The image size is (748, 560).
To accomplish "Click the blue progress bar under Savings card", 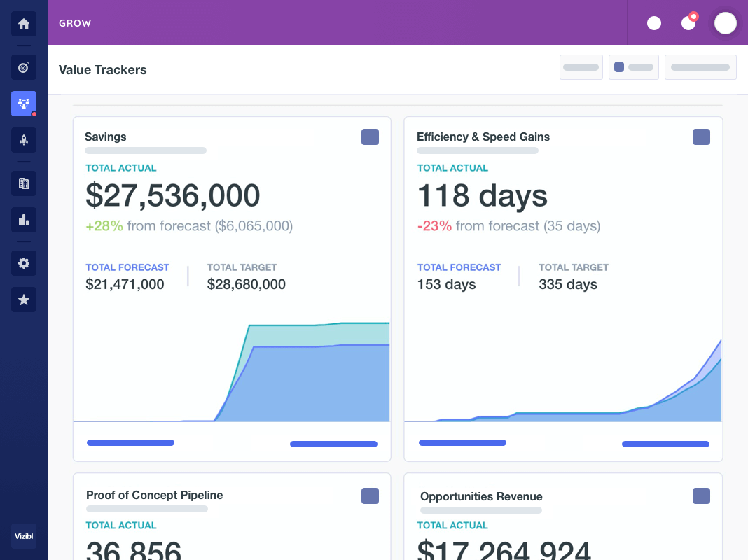I will pos(130,442).
